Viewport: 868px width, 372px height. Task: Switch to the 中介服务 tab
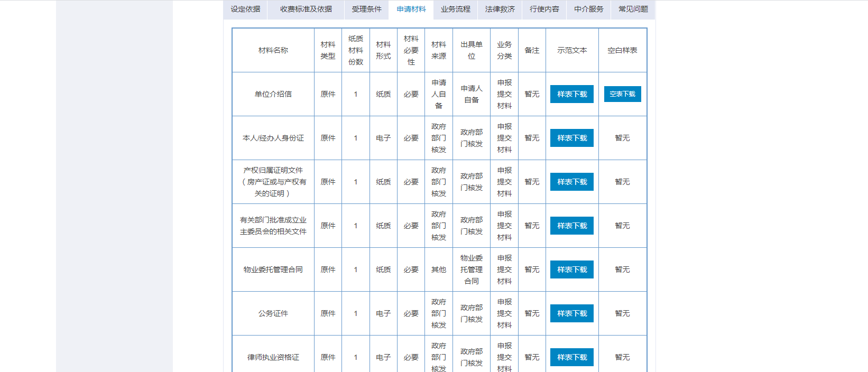pos(588,10)
